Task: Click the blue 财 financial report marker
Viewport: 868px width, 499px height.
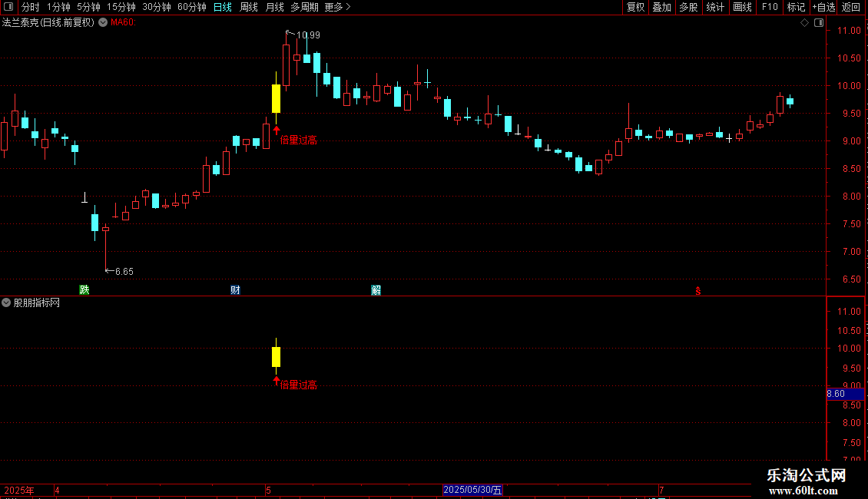Action: tap(235, 290)
